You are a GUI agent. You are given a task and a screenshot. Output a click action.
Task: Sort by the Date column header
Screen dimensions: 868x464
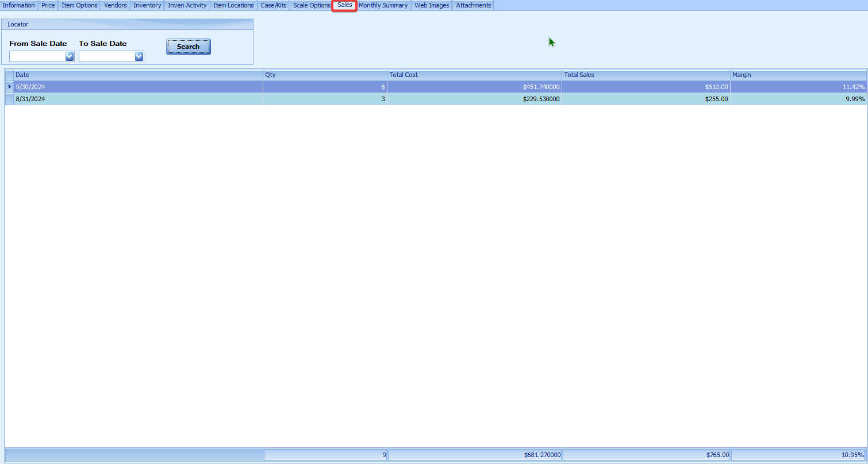(138, 75)
